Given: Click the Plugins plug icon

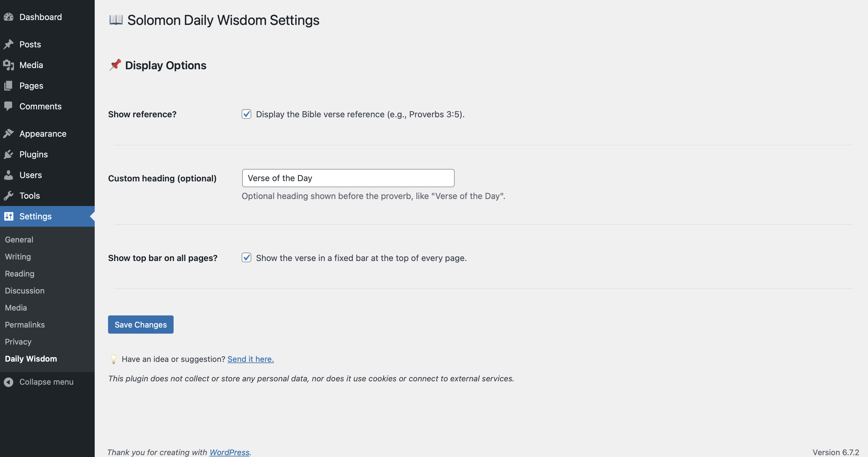Looking at the screenshot, I should (x=8, y=154).
